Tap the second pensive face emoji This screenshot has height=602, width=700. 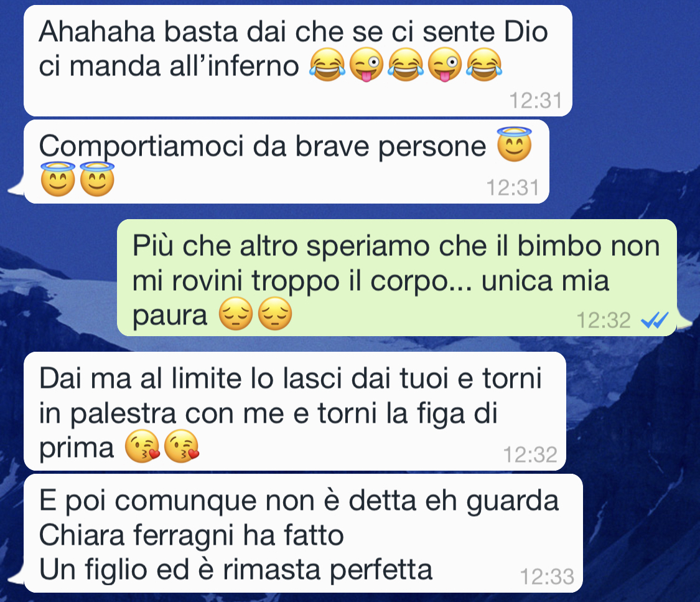[x=275, y=314]
